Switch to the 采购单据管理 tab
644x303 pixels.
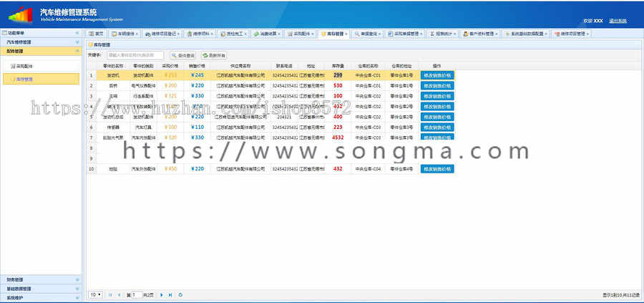click(x=405, y=34)
